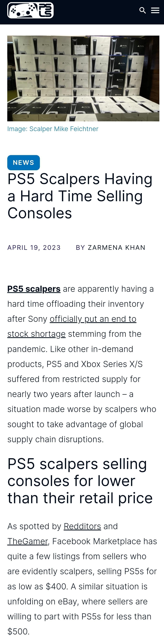Click the article date April 19, 2023
This screenshot has width=164, height=644.
pyautogui.click(x=34, y=247)
